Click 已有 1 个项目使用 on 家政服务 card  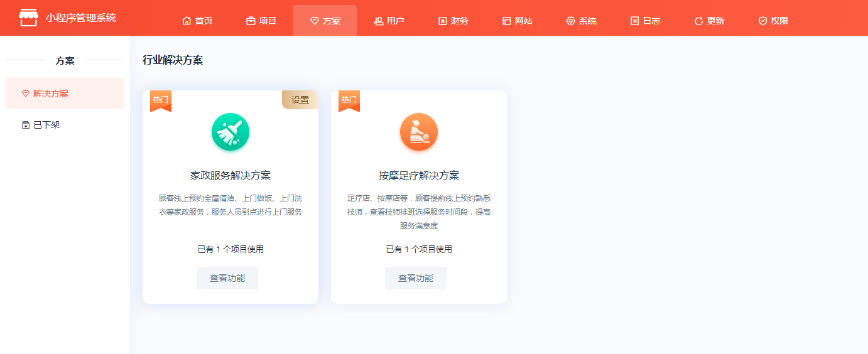pyautogui.click(x=231, y=249)
